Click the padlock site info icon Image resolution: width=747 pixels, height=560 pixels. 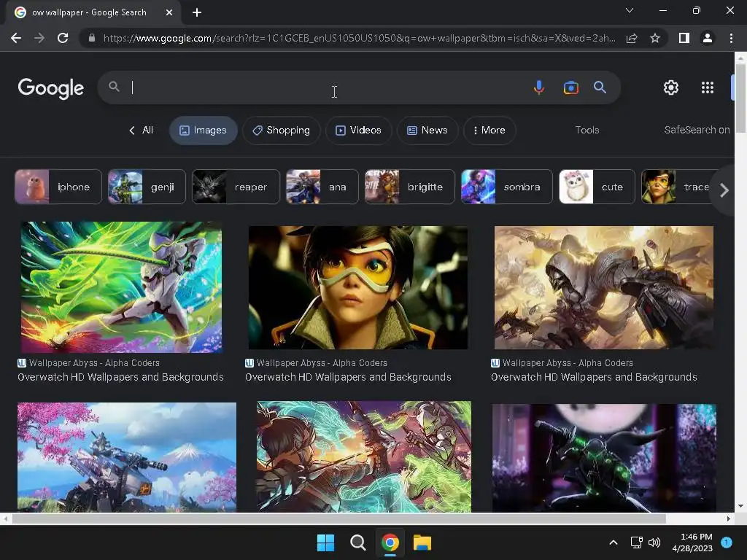point(91,38)
